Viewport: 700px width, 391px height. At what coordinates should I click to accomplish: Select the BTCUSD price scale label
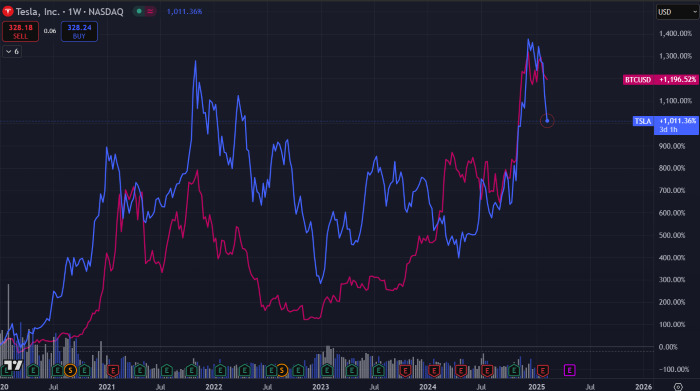coord(638,80)
